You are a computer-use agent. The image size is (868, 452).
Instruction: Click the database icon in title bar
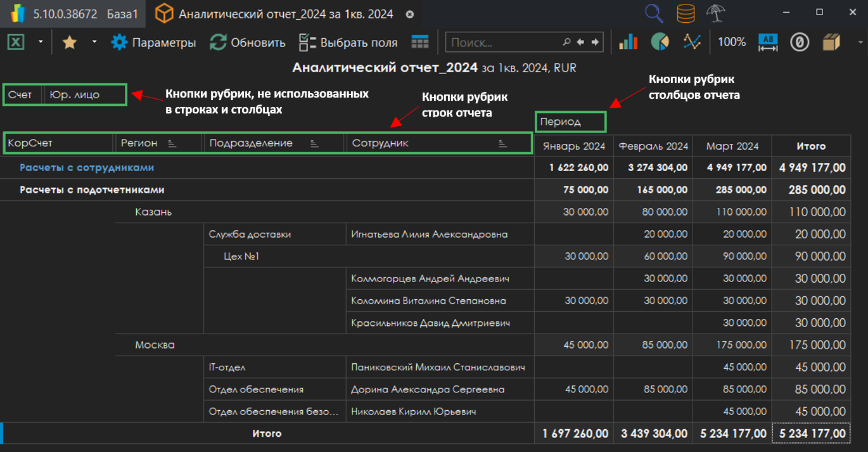pos(686,13)
